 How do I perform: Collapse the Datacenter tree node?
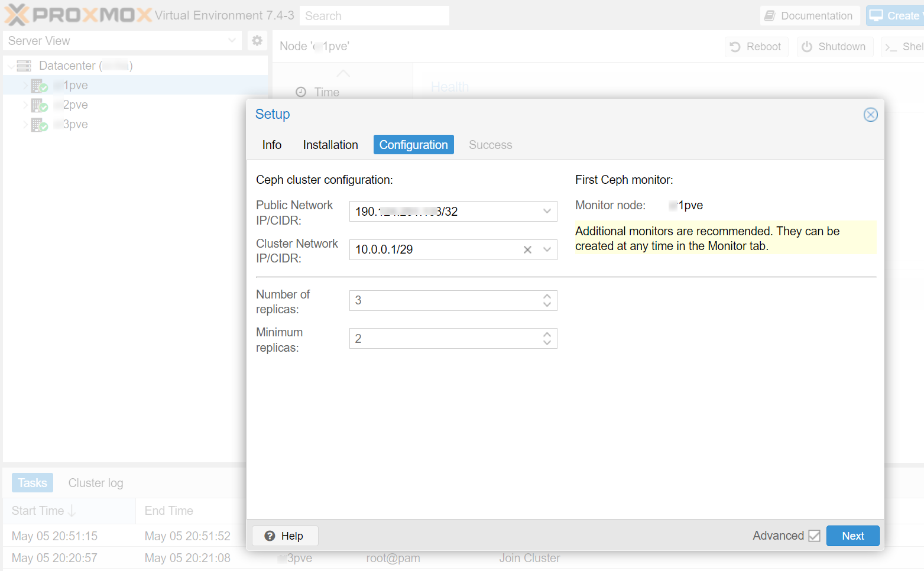click(x=11, y=66)
